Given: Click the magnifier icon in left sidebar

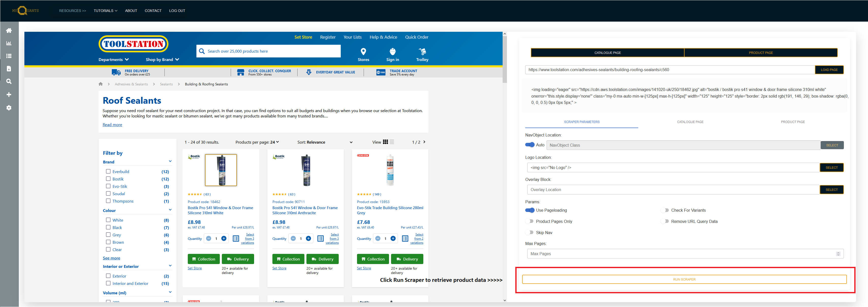Looking at the screenshot, I should click(9, 82).
